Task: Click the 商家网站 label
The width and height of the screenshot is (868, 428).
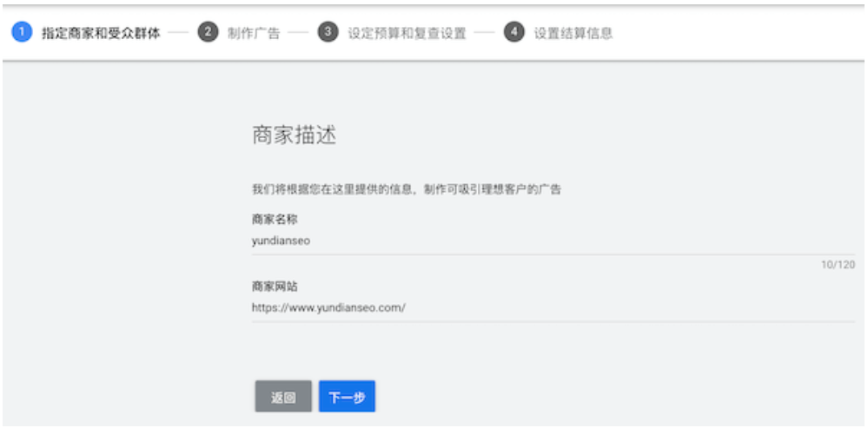Action: [x=275, y=286]
